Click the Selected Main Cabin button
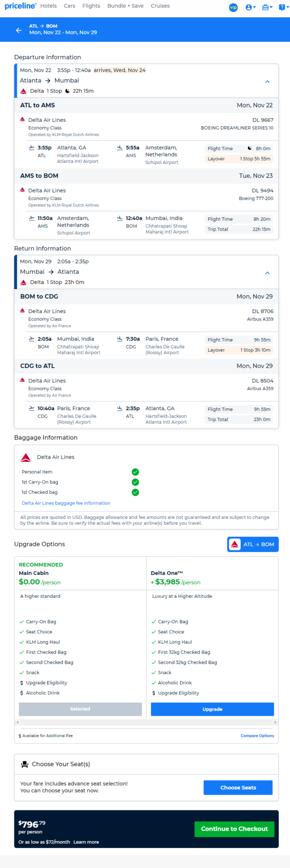The height and width of the screenshot is (868, 290). coord(80,709)
